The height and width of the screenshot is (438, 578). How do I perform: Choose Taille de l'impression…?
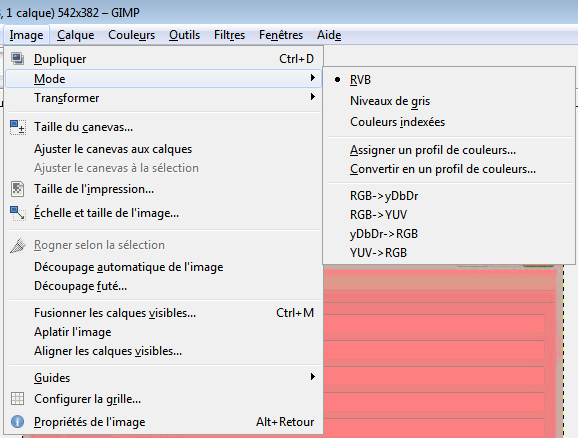[x=164, y=189]
